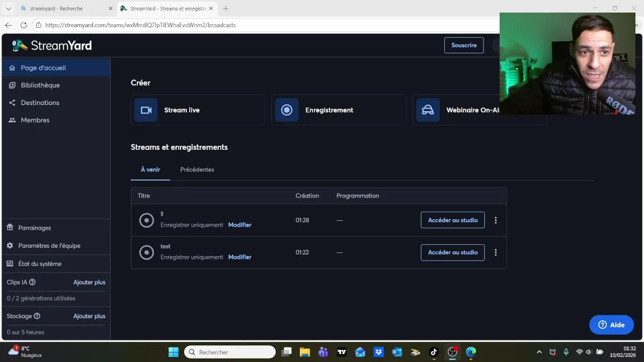Open Microsoft Teams from the taskbar
Viewport: 644px width, 362px height.
323,352
